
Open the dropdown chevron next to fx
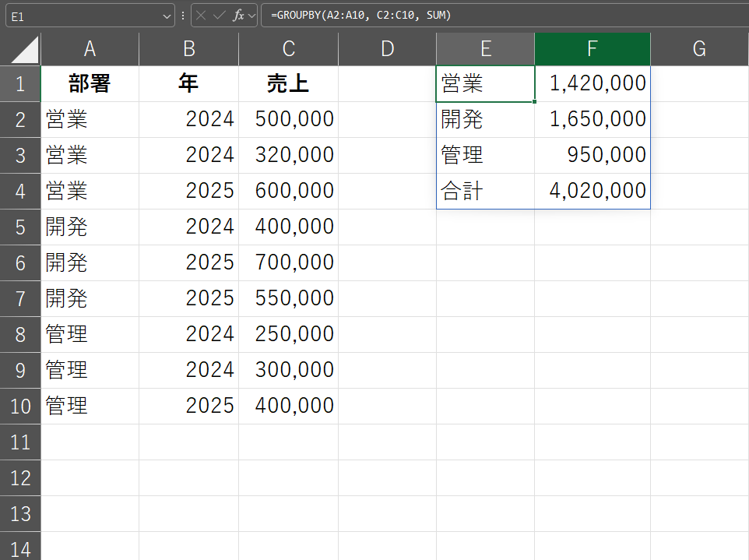tap(251, 15)
